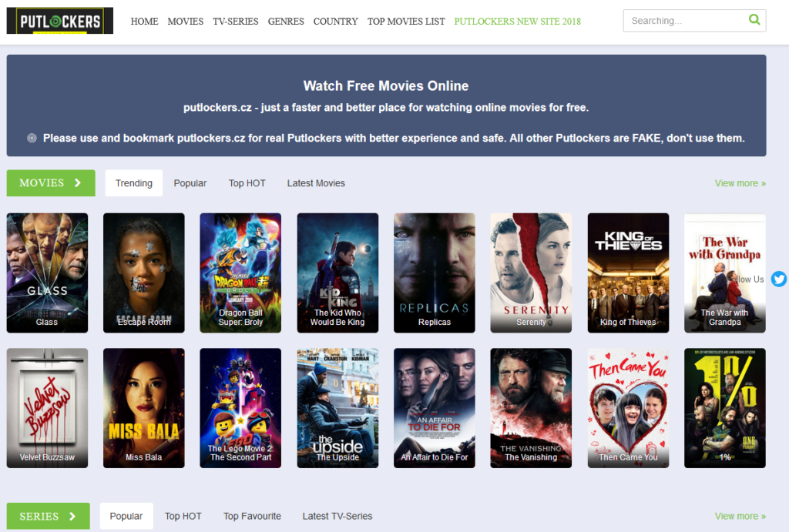Open the PUTLOCKERS NEW SITE 2018 link
The height and width of the screenshot is (532, 789).
[x=517, y=21]
